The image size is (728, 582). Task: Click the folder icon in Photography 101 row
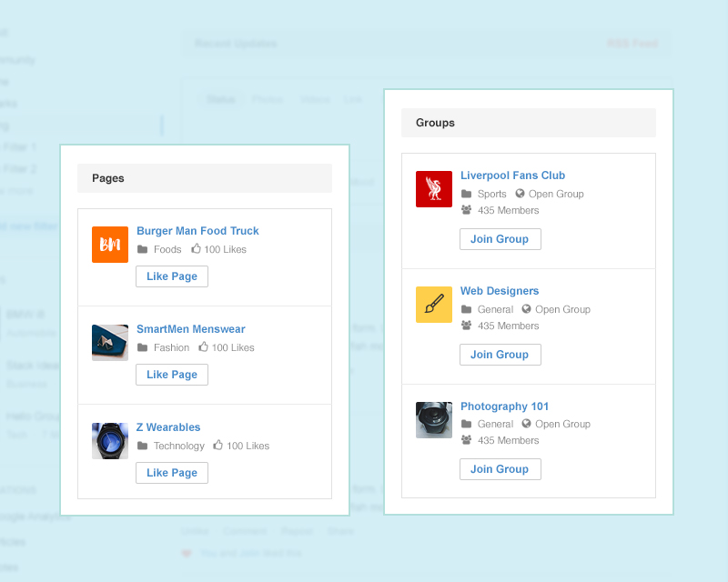467,424
